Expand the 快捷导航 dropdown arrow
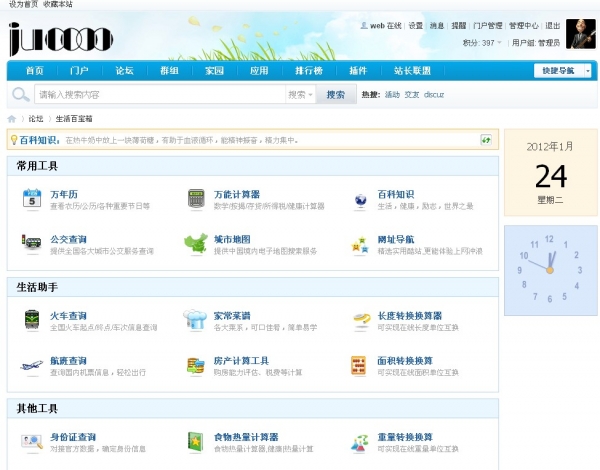Screen dimensions: 600x470 click(x=588, y=71)
